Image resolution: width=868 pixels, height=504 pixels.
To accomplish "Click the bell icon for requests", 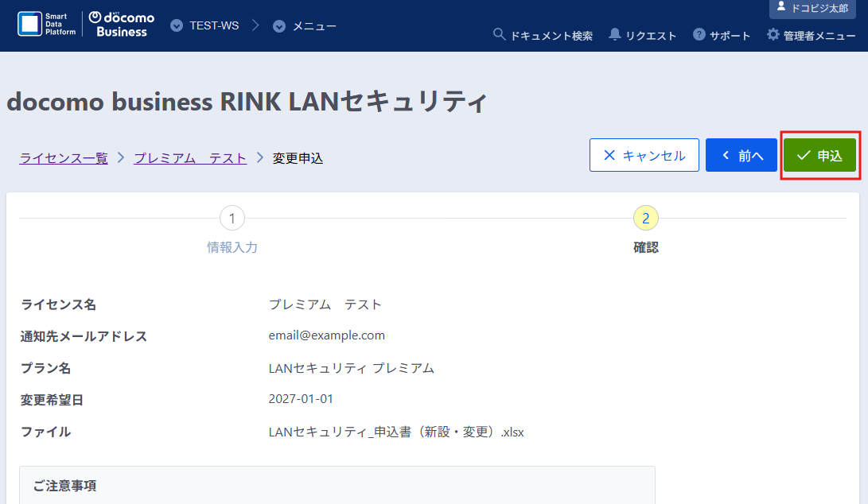I will pos(614,35).
